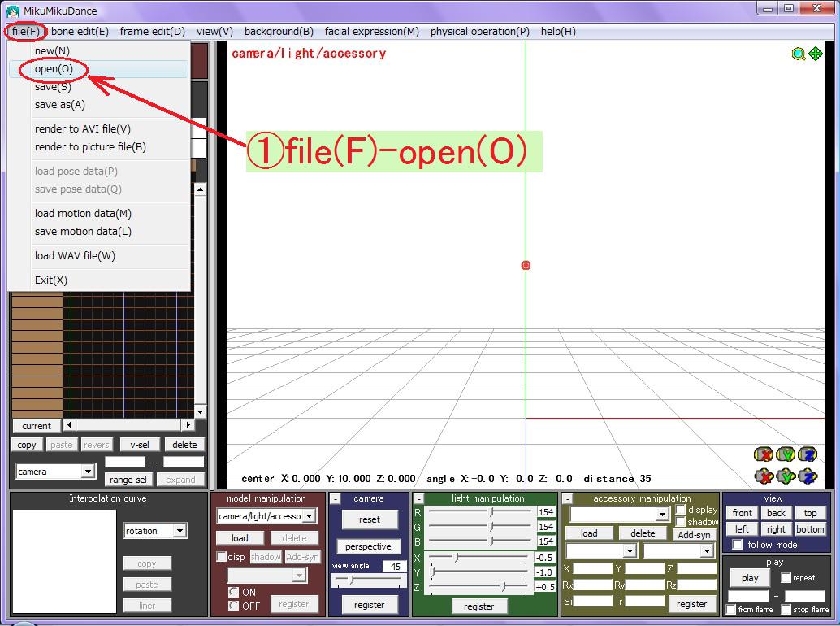The width and height of the screenshot is (840, 626).
Task: Click the green Y icon in the upper axis row
Action: (x=786, y=454)
